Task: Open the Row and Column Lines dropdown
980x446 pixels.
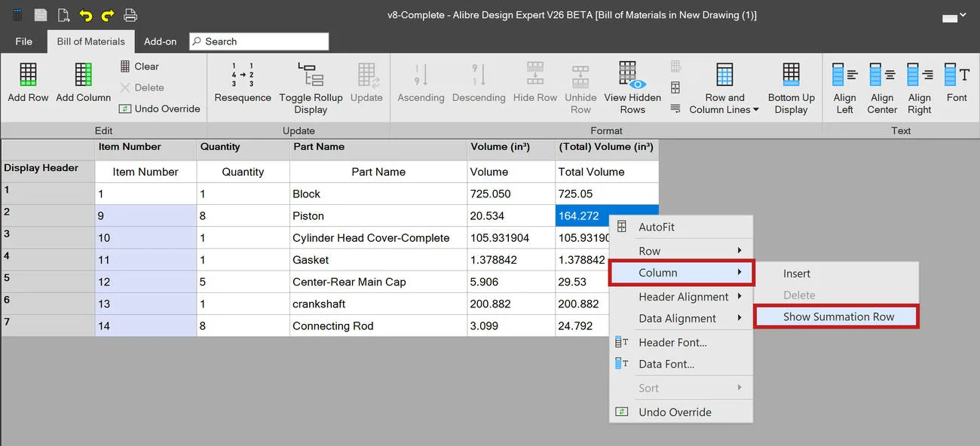Action: [x=724, y=88]
